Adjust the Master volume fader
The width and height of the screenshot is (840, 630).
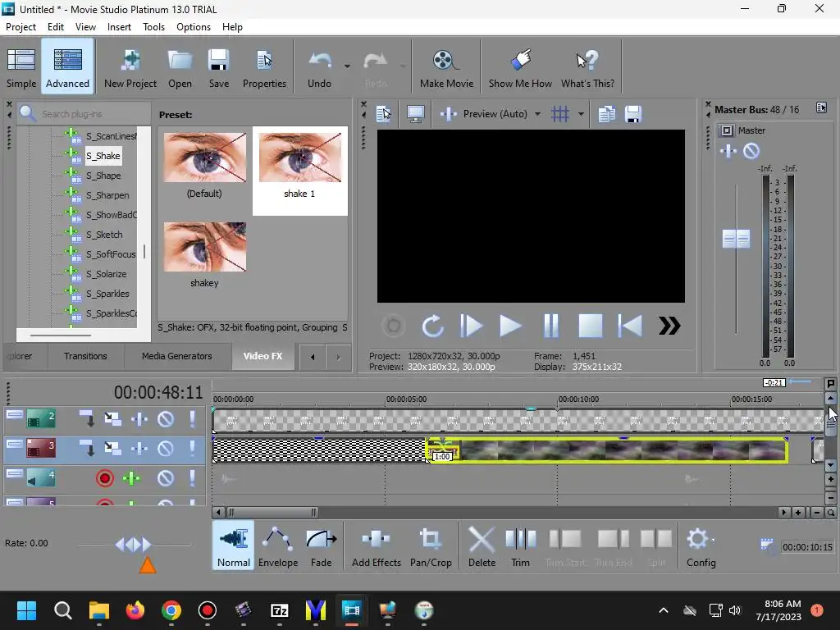coord(736,239)
